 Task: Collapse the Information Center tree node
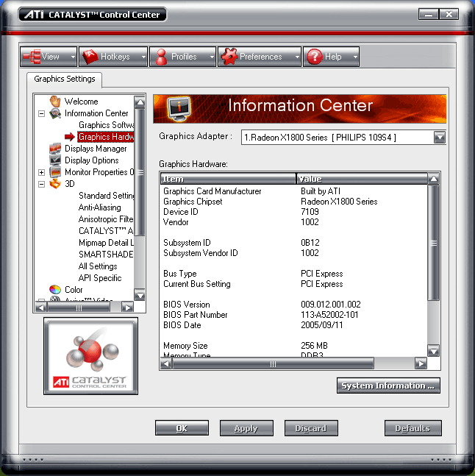click(42, 113)
